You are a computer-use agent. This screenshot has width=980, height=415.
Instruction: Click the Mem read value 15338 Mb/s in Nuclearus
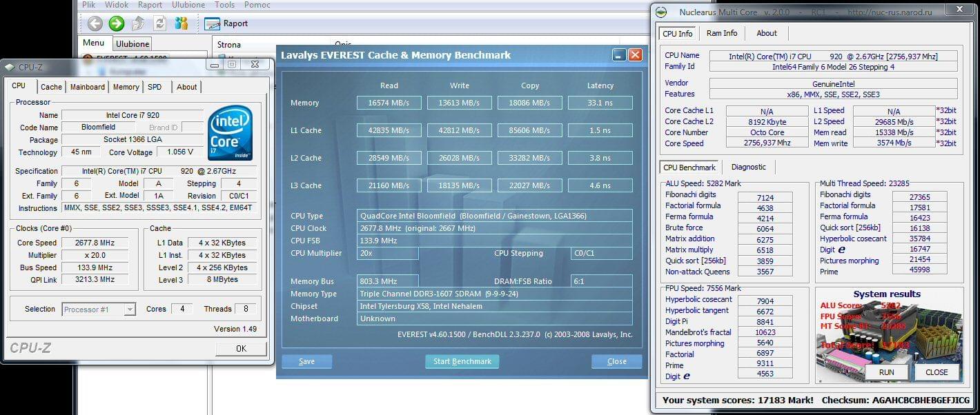pos(894,132)
